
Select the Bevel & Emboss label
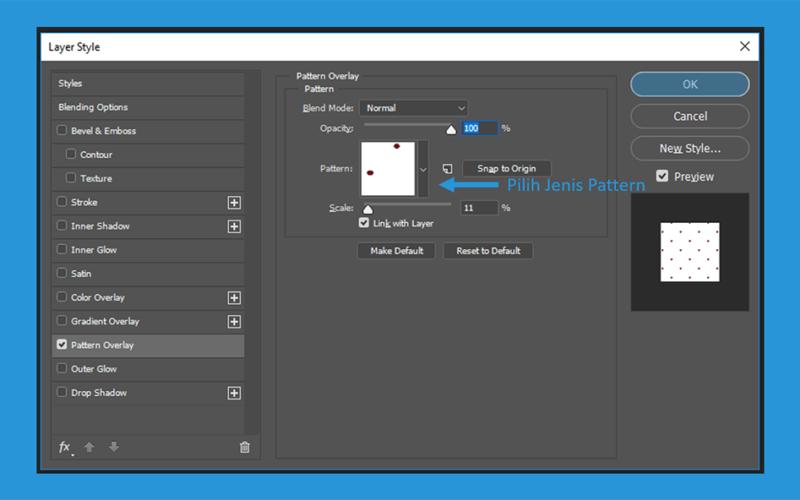point(104,131)
